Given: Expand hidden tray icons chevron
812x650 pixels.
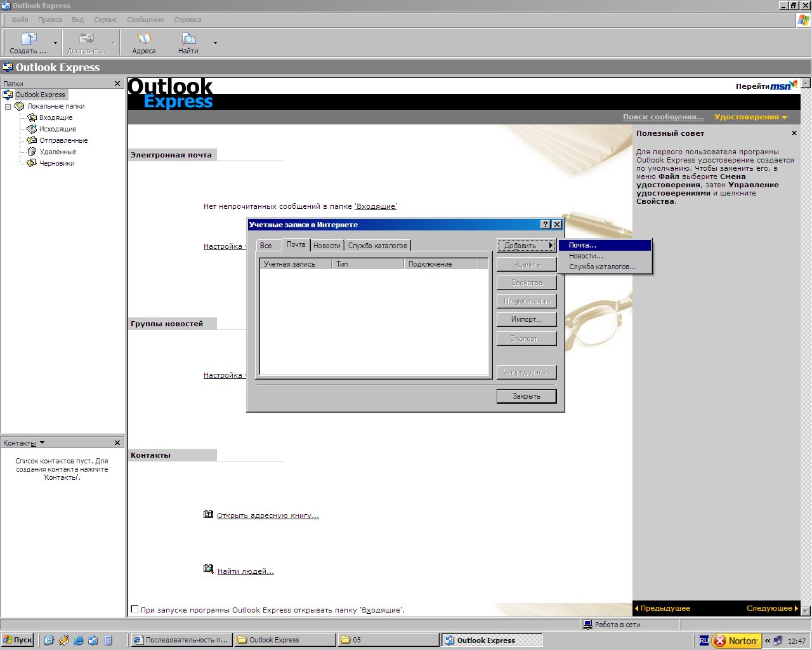Looking at the screenshot, I should pyautogui.click(x=768, y=640).
